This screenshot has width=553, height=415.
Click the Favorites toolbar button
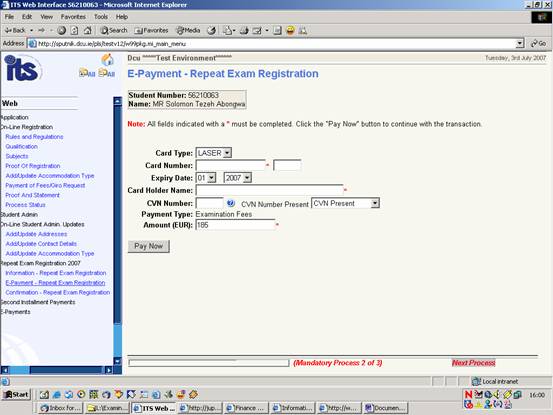point(152,30)
